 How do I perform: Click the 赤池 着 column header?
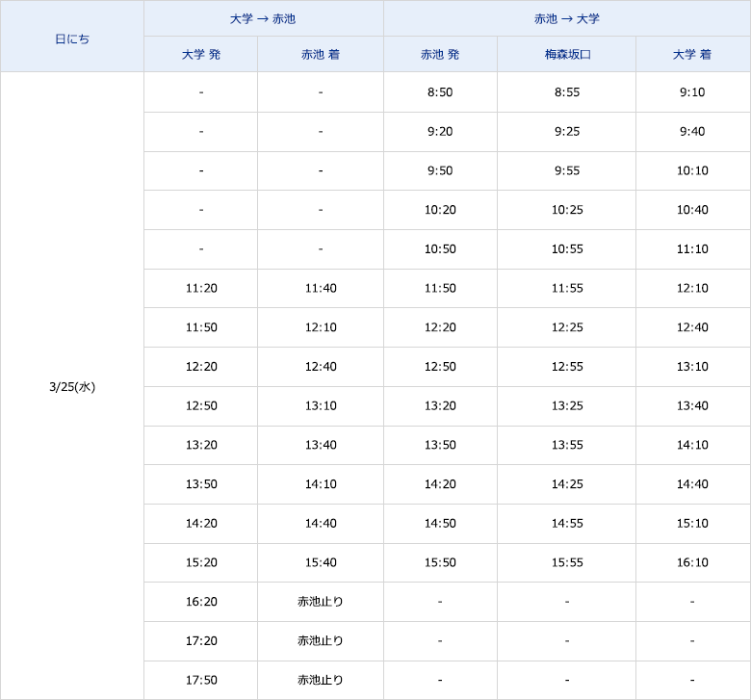[321, 54]
